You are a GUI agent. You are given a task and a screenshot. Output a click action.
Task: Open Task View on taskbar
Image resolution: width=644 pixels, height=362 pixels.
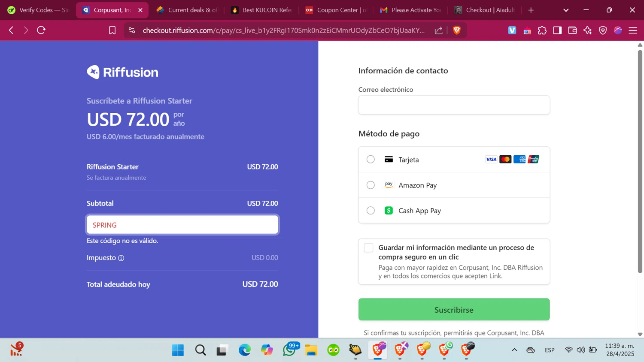(x=222, y=350)
